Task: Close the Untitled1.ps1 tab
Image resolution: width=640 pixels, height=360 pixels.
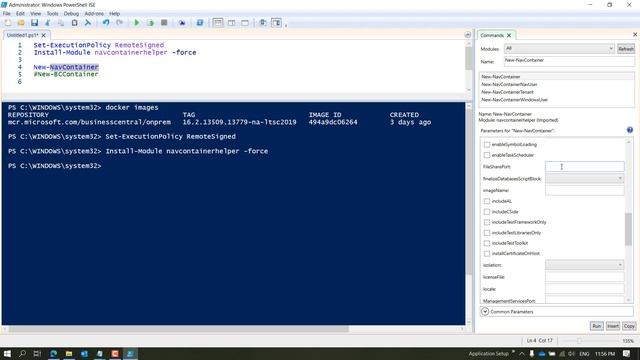Action: 44,36
